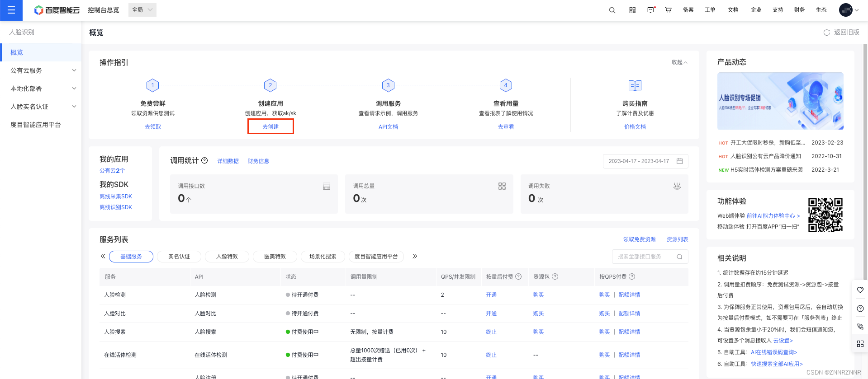868x379 pixels.
Task: Open the hamburger navigation menu
Action: point(11,10)
